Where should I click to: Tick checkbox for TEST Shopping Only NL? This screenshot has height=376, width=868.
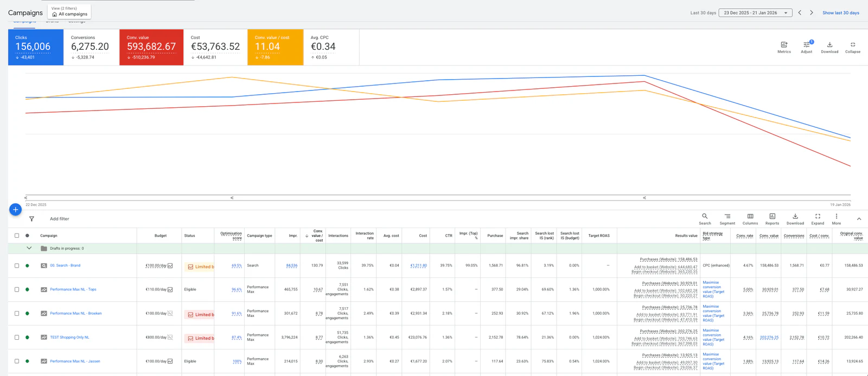pos(17,337)
